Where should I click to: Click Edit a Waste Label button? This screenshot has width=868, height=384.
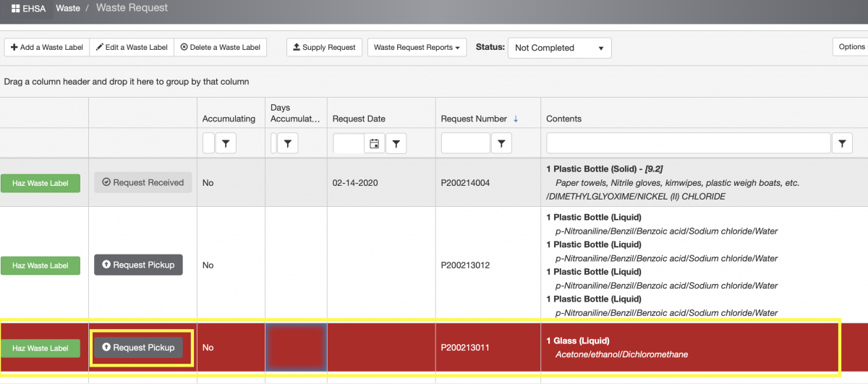tap(132, 48)
